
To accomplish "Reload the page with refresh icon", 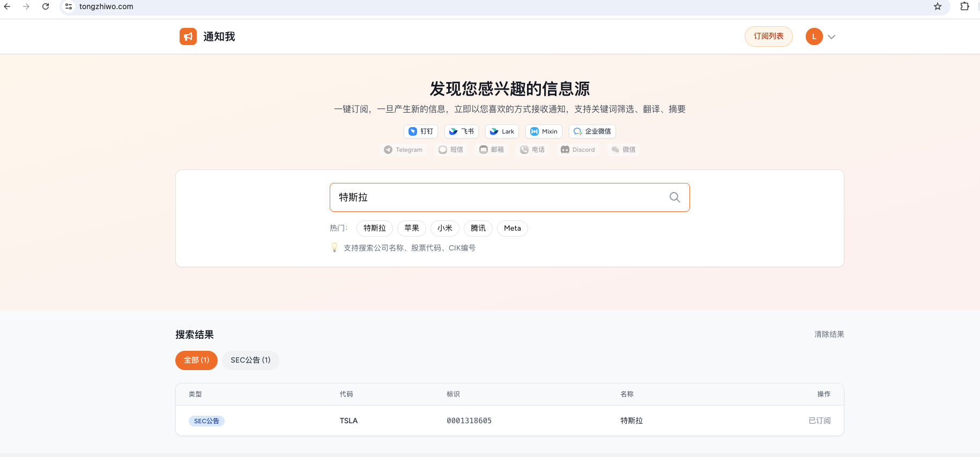I will pyautogui.click(x=46, y=6).
